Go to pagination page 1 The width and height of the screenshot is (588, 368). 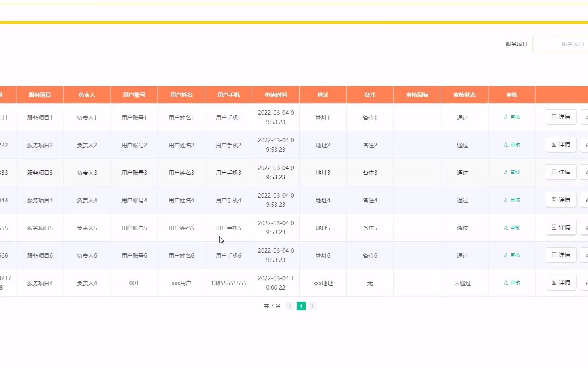click(301, 306)
